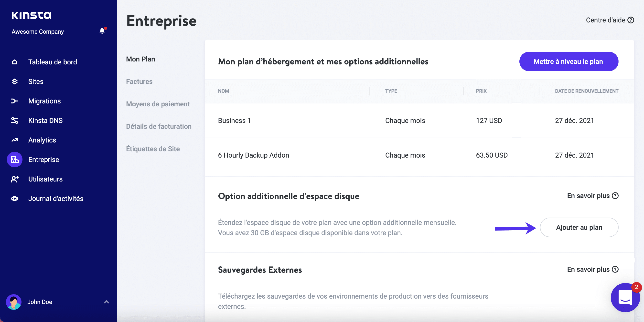Open Moyens de paiement
The height and width of the screenshot is (322, 644).
158,104
